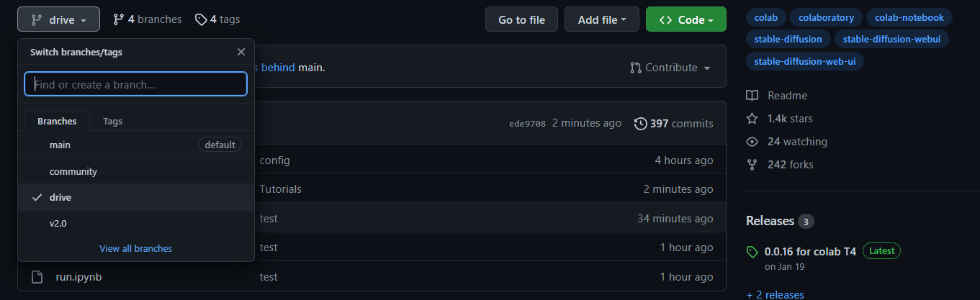The width and height of the screenshot is (980, 300).
Task: Click the forks icon in sidebar
Action: pos(752,165)
